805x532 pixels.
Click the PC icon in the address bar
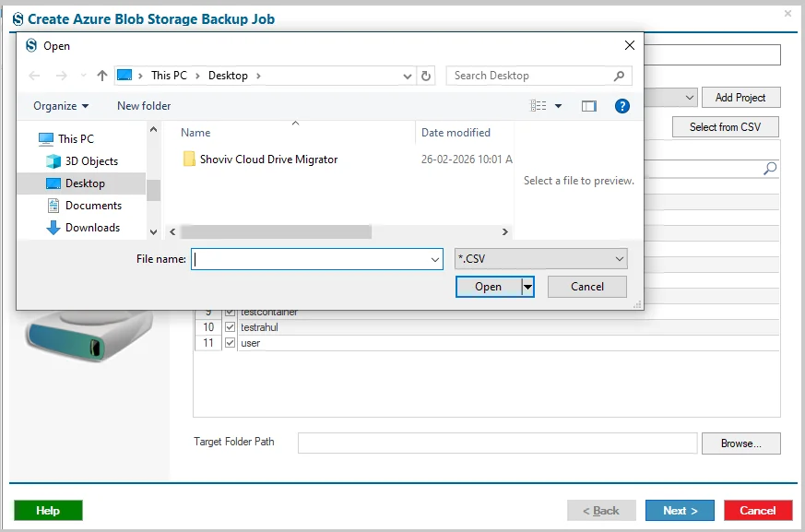[x=124, y=76]
